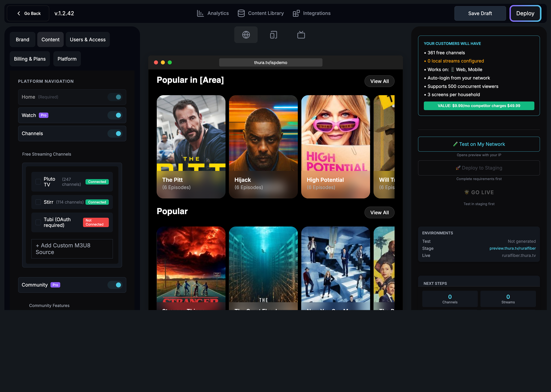This screenshot has height=392, width=551.
Task: Select the TV preview icon
Action: (301, 35)
